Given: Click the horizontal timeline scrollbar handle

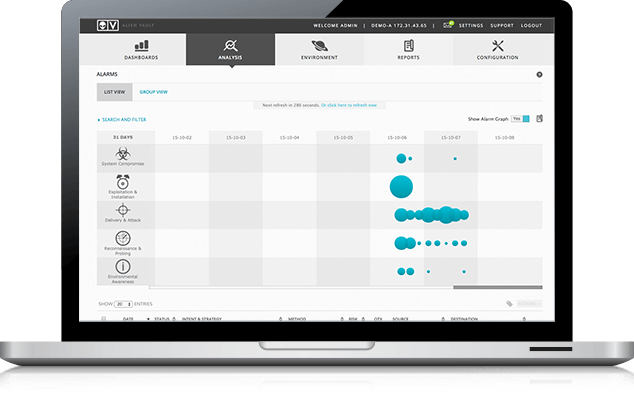Looking at the screenshot, I should pos(498,287).
